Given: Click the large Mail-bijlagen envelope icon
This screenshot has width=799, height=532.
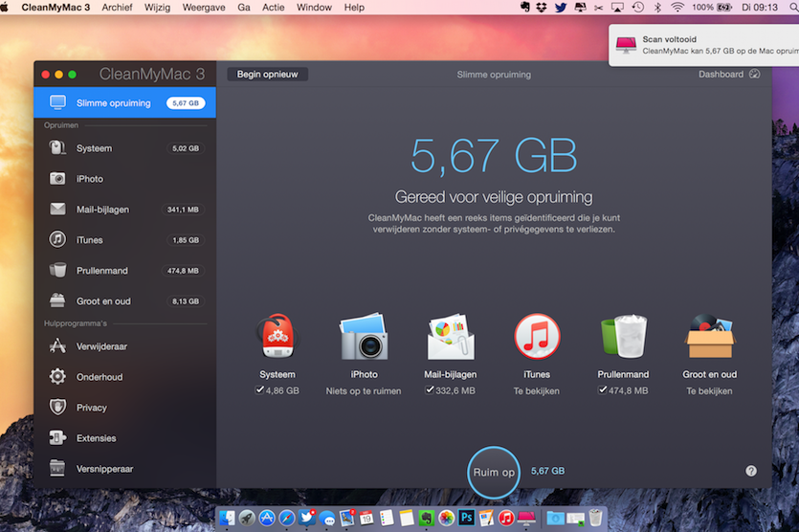Looking at the screenshot, I should tap(451, 336).
